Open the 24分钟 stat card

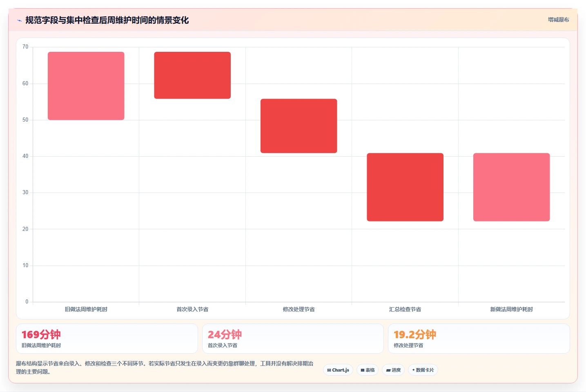coord(293,339)
